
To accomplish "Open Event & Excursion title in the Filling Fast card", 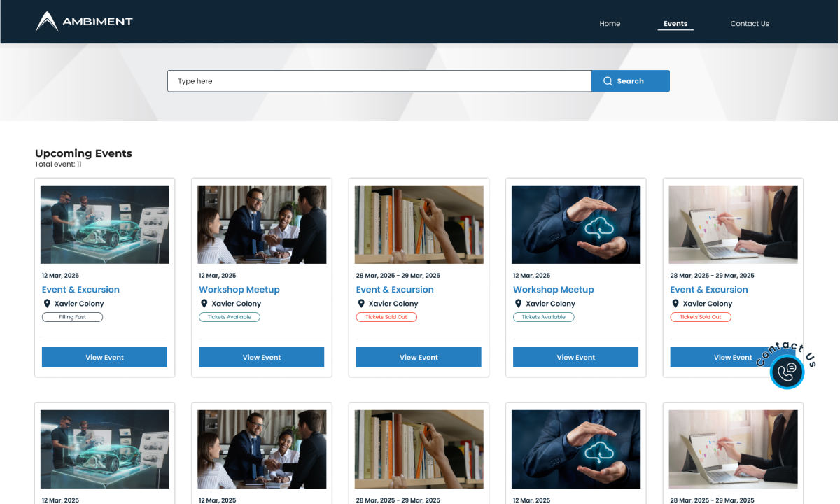I will click(x=80, y=290).
